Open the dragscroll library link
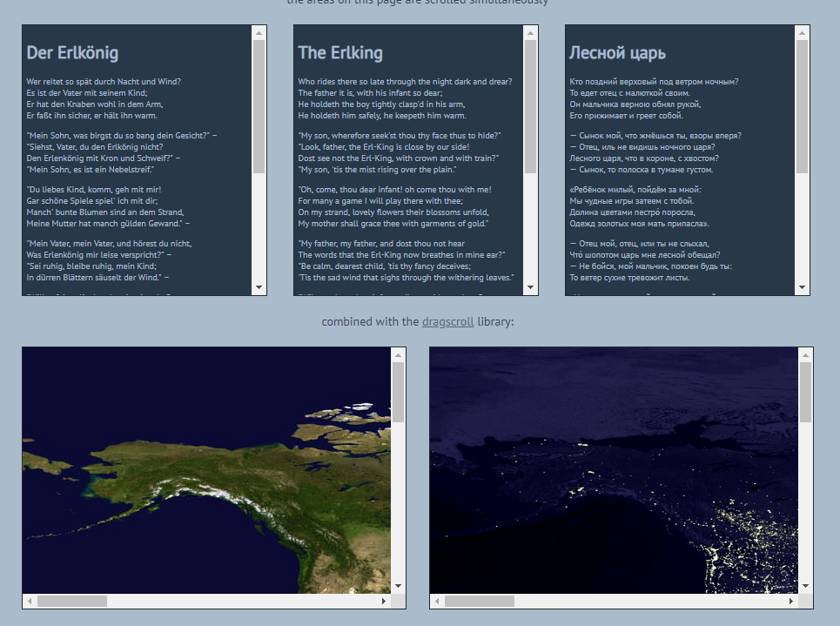This screenshot has width=840, height=626. pyautogui.click(x=448, y=321)
